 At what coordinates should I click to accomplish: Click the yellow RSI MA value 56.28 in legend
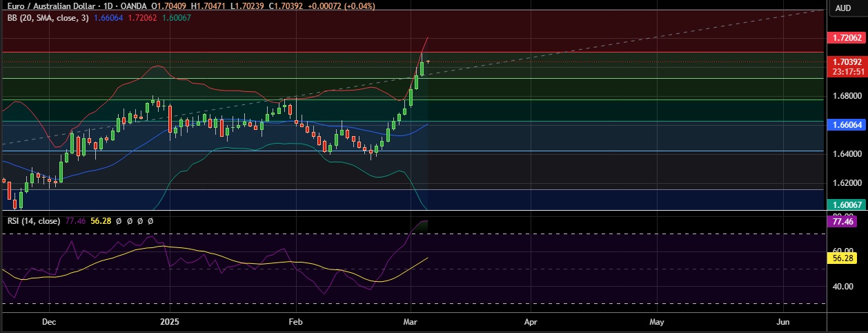(x=101, y=221)
